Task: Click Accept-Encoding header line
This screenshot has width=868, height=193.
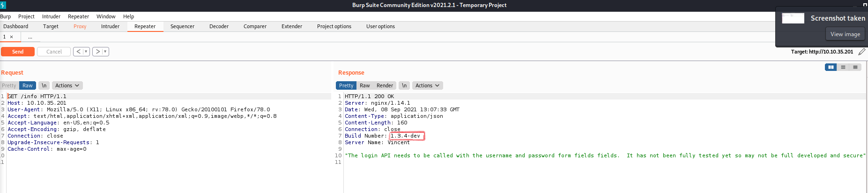Action: point(57,129)
